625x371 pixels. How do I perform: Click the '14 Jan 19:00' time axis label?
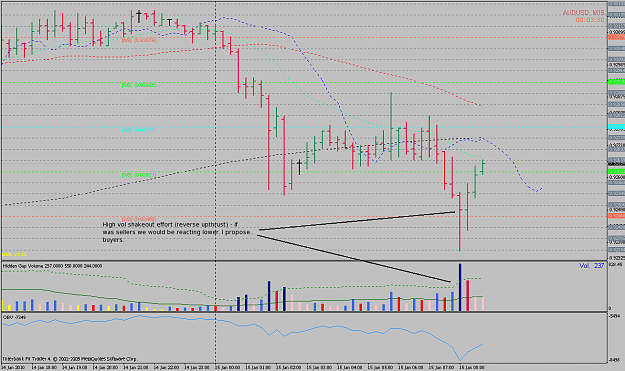click(x=74, y=367)
